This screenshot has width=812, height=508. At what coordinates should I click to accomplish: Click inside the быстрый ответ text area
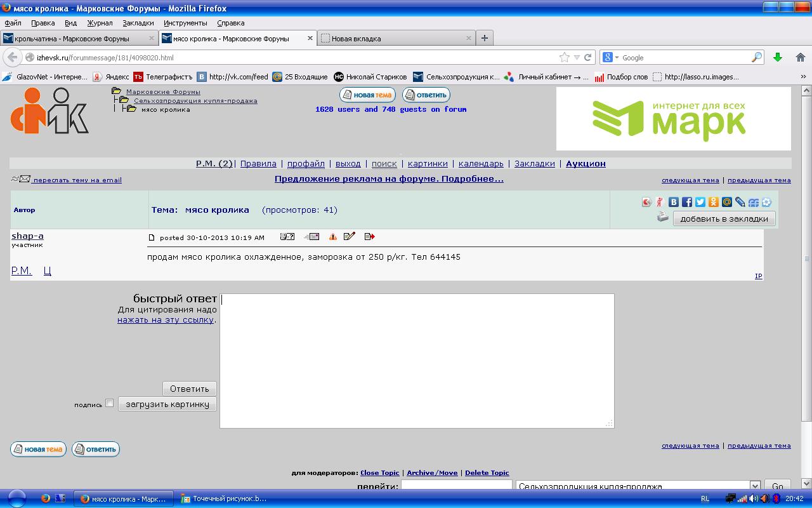417,360
